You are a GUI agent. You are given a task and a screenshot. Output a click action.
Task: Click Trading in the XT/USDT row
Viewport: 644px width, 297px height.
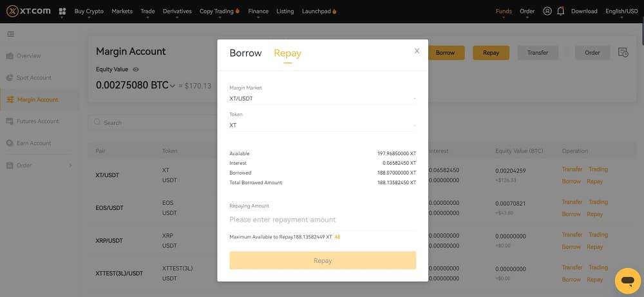pyautogui.click(x=598, y=169)
